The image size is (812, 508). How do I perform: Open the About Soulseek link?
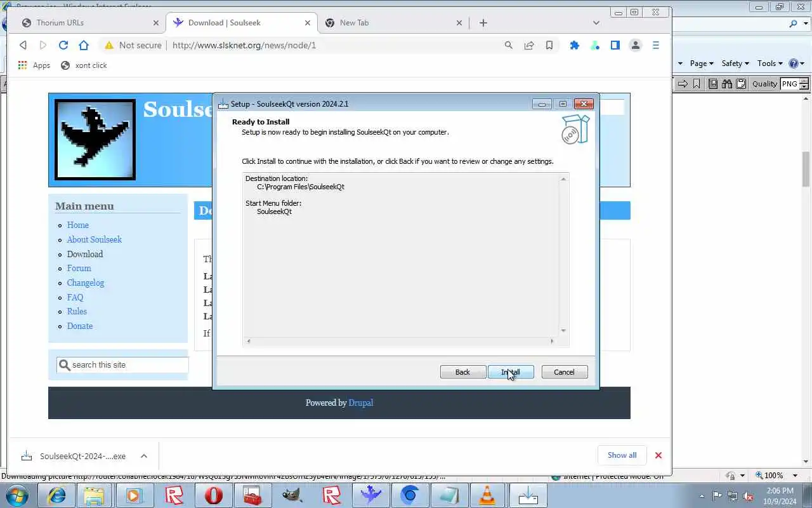[x=95, y=240]
